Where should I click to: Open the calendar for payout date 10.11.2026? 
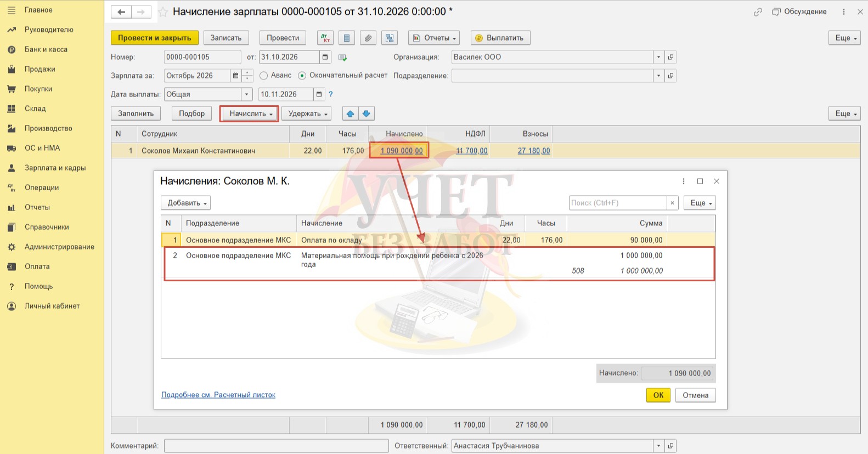[319, 94]
